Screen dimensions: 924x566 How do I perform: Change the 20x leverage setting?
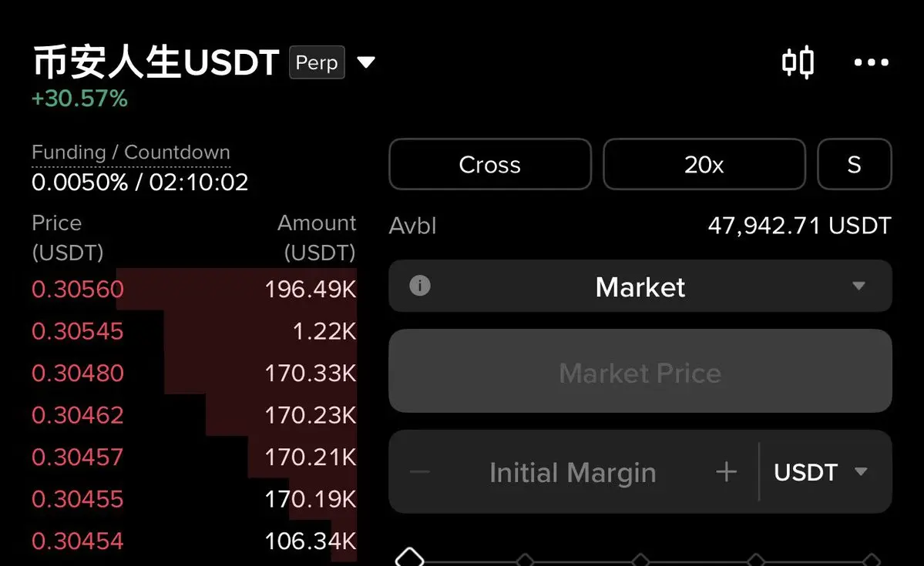pyautogui.click(x=704, y=164)
